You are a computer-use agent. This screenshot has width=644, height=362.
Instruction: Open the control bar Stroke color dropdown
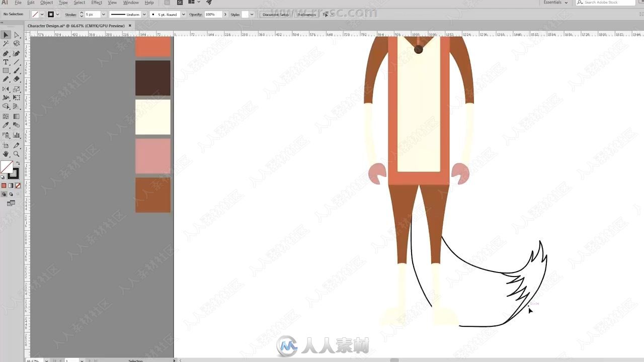tap(58, 15)
